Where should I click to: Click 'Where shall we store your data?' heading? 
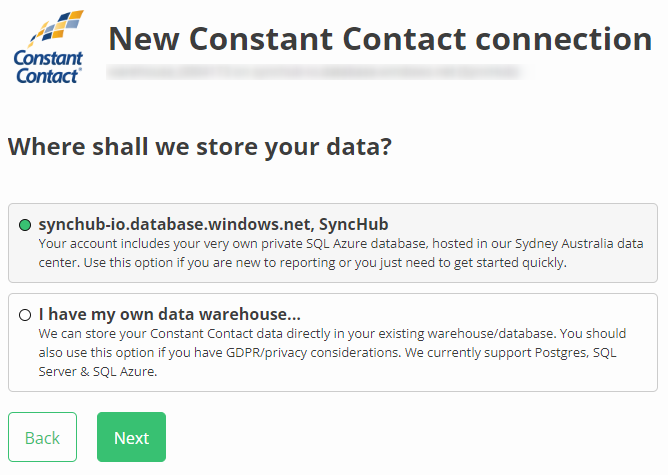[199, 147]
